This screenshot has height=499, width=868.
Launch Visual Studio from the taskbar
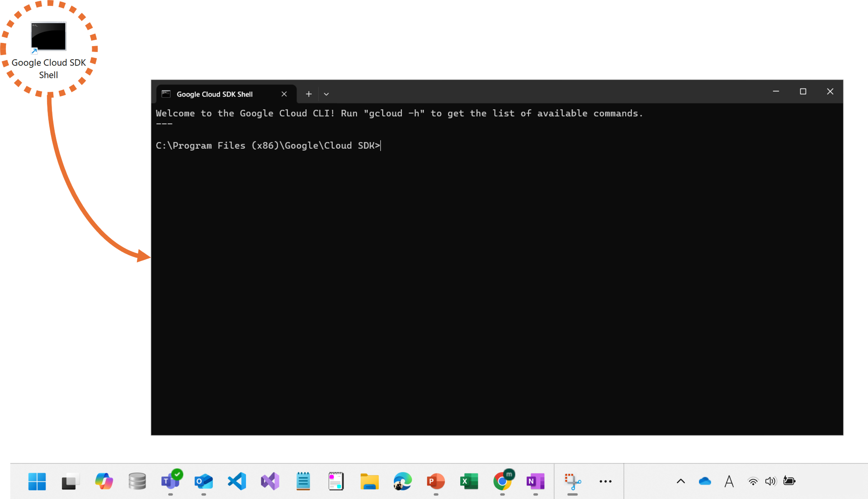(270, 481)
